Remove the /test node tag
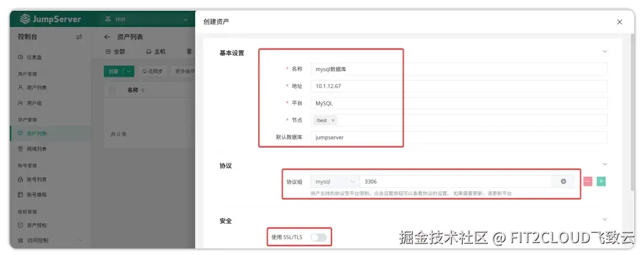The image size is (644, 255). (333, 120)
